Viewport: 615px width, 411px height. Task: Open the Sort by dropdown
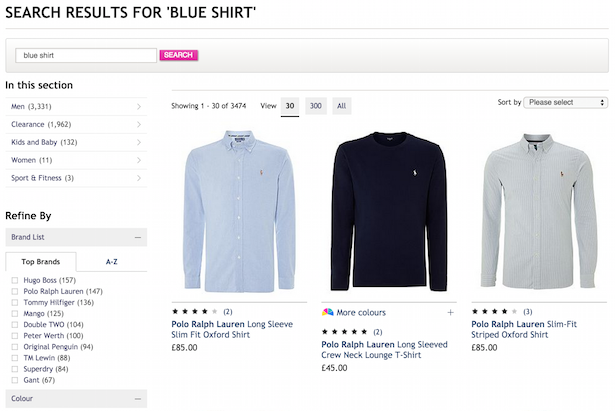coord(566,102)
